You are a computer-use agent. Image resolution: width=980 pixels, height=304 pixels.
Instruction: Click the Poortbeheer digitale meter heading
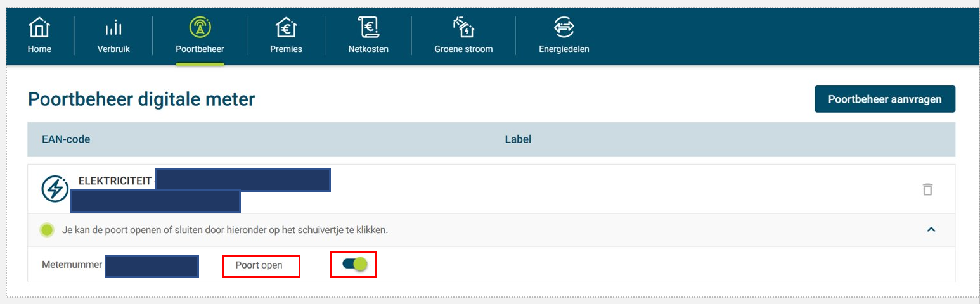coord(141,99)
